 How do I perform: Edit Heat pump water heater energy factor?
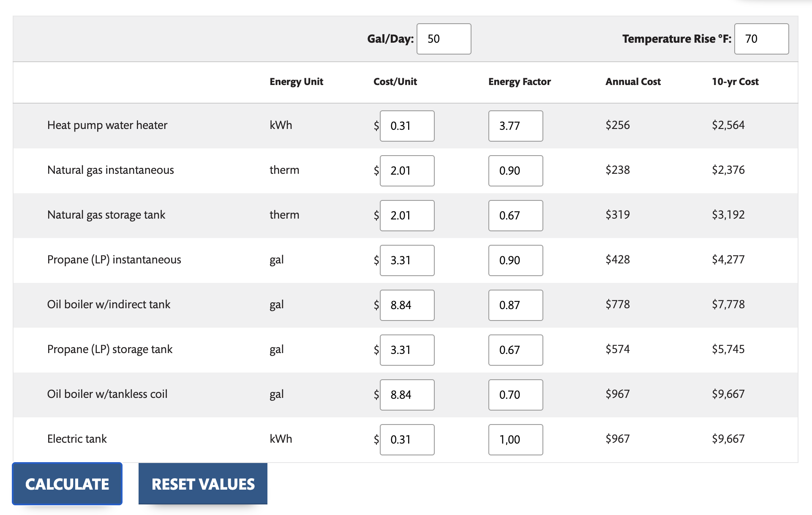click(516, 126)
